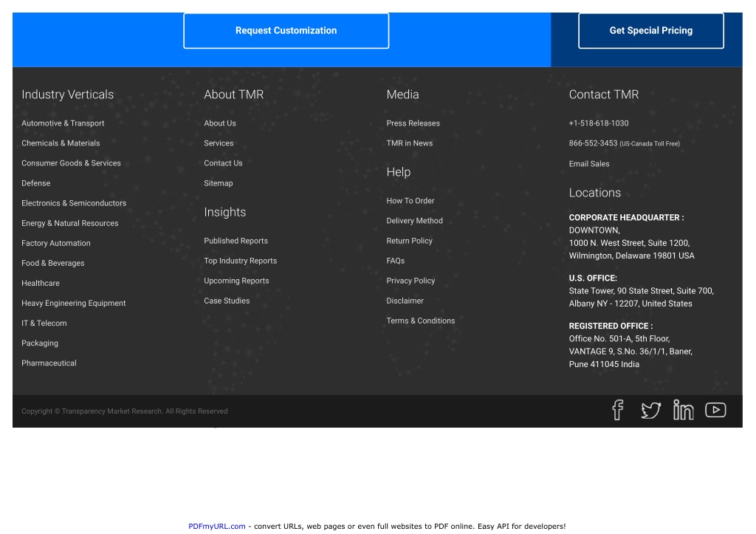
Task: Visit Food & Beverages link
Action: pyautogui.click(x=53, y=264)
